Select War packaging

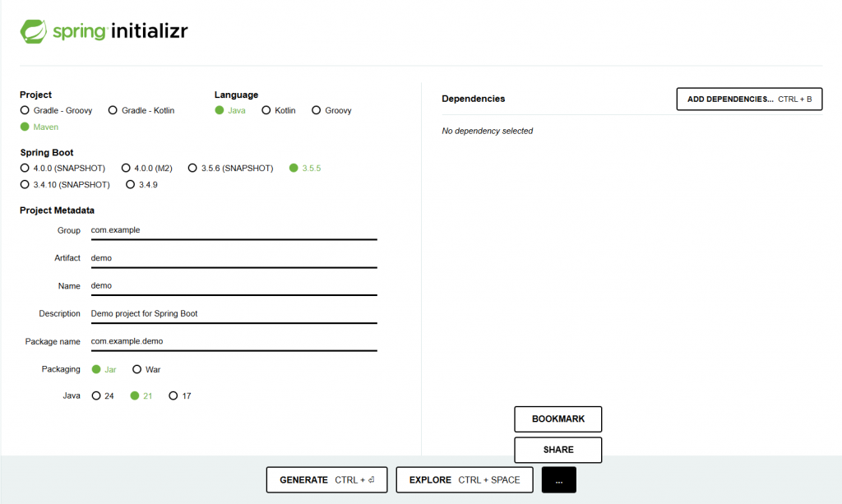146,369
